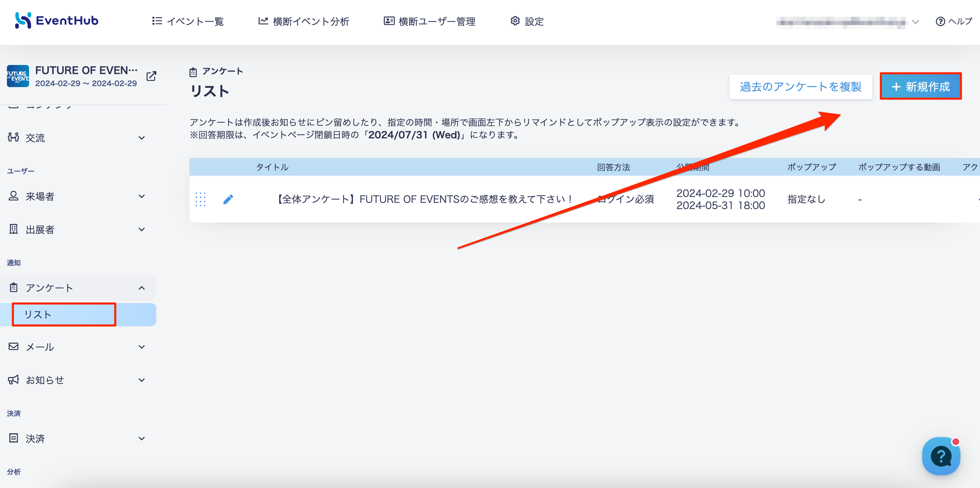Expand the account dropdown chevron
Image resolution: width=980 pixels, height=488 pixels.
[915, 22]
